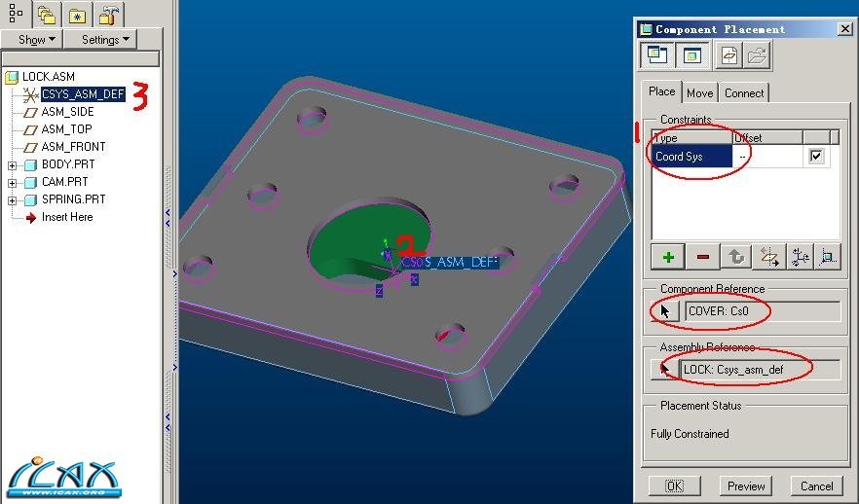Image resolution: width=859 pixels, height=504 pixels.
Task: Click the CSYS_ASM_DEF coordinate system icon
Action: 31,94
